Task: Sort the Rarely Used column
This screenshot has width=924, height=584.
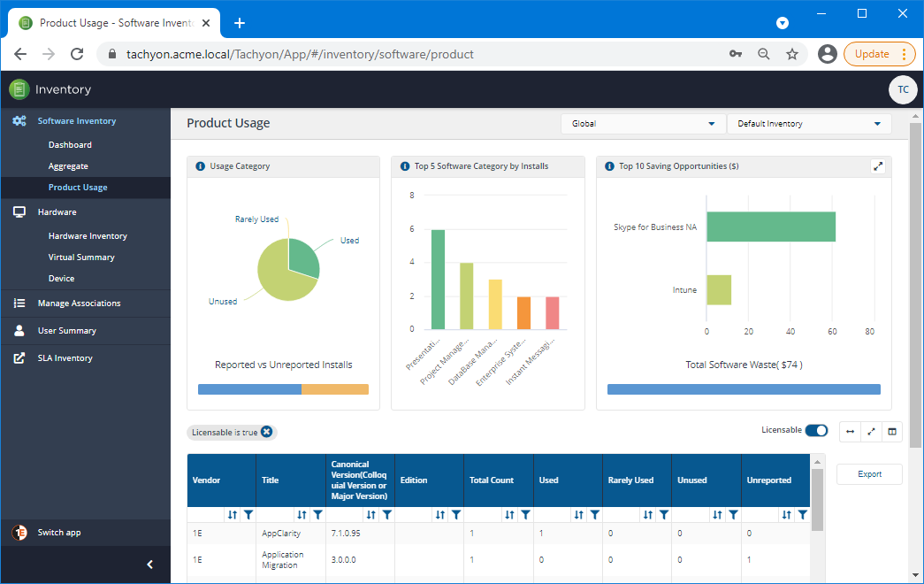Action: pyautogui.click(x=648, y=515)
